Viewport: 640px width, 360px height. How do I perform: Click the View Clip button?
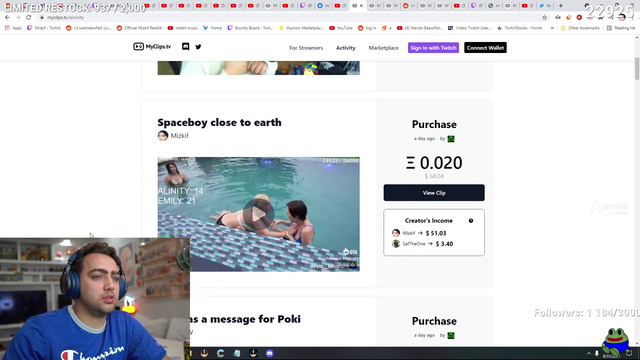click(x=434, y=193)
